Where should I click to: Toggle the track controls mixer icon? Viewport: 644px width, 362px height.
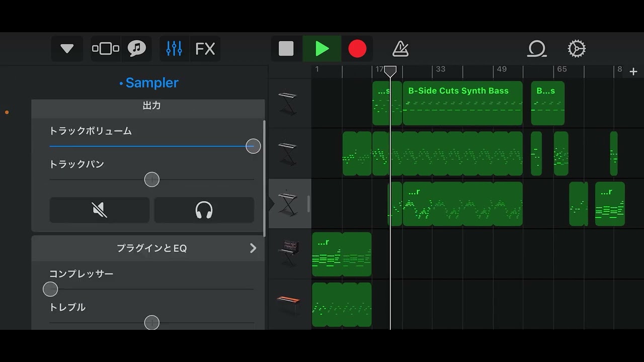click(174, 49)
